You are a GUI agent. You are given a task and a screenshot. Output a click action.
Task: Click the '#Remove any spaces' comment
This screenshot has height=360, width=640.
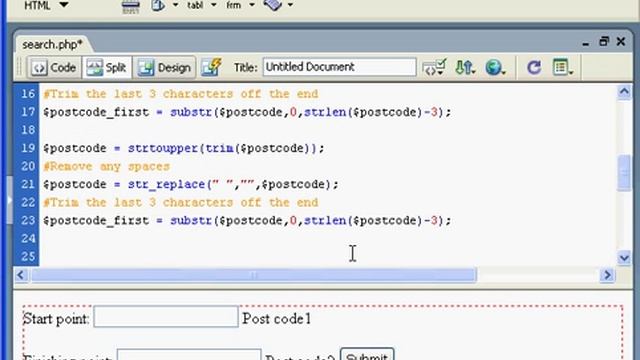click(x=107, y=167)
